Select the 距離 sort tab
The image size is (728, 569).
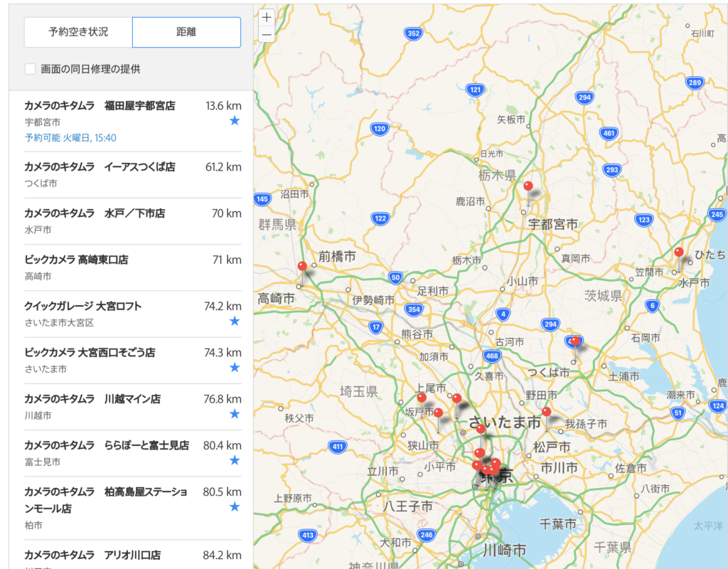click(x=187, y=32)
